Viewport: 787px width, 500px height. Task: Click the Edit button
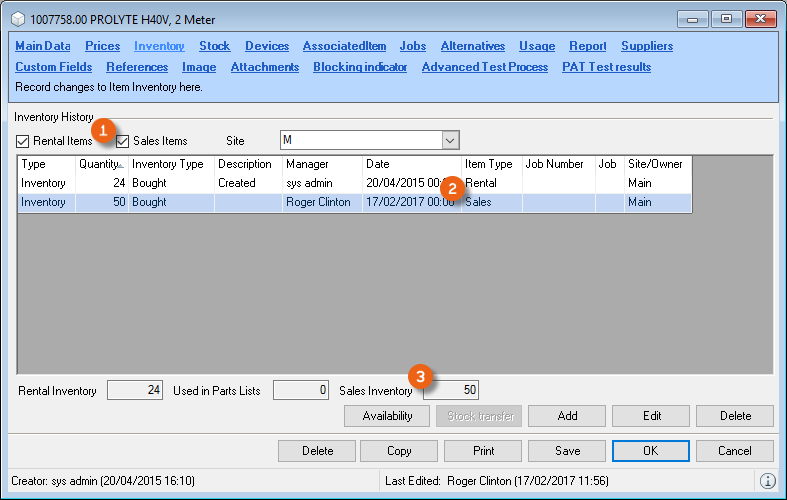[651, 416]
